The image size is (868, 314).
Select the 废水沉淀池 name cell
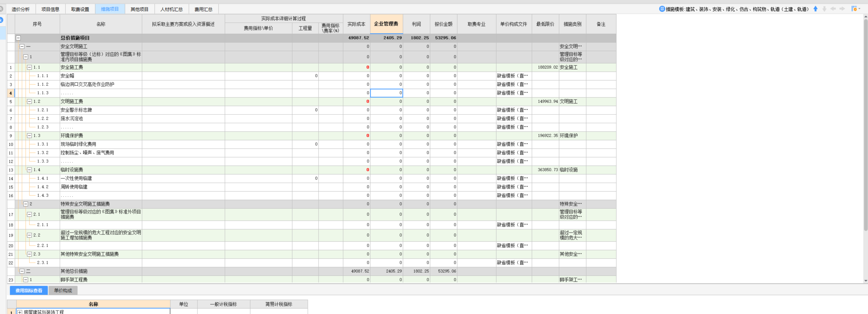pyautogui.click(x=101, y=118)
